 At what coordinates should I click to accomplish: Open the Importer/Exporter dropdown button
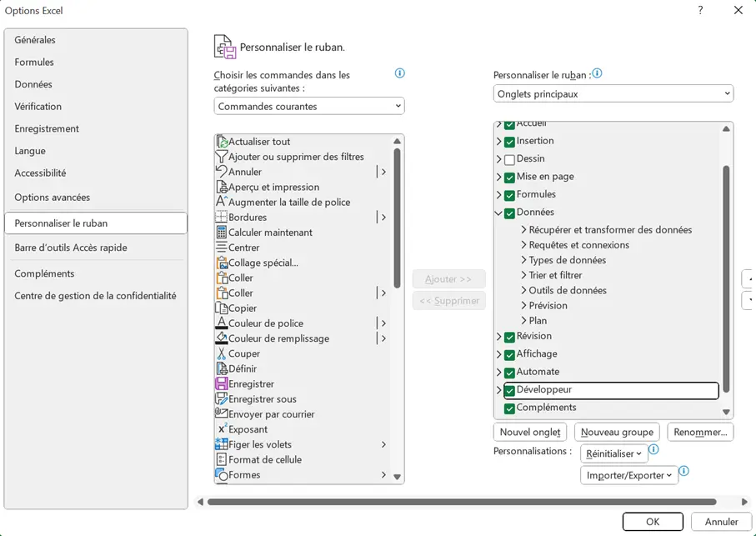628,475
